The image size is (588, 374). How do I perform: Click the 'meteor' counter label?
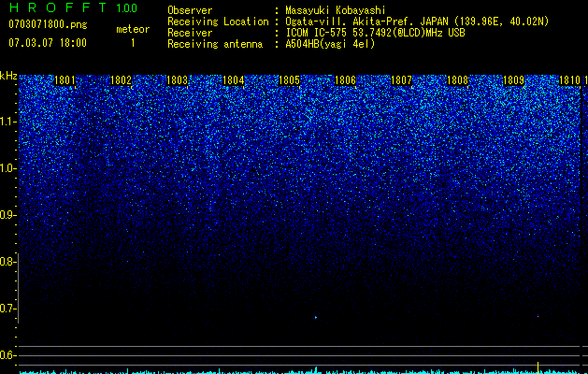133,29
